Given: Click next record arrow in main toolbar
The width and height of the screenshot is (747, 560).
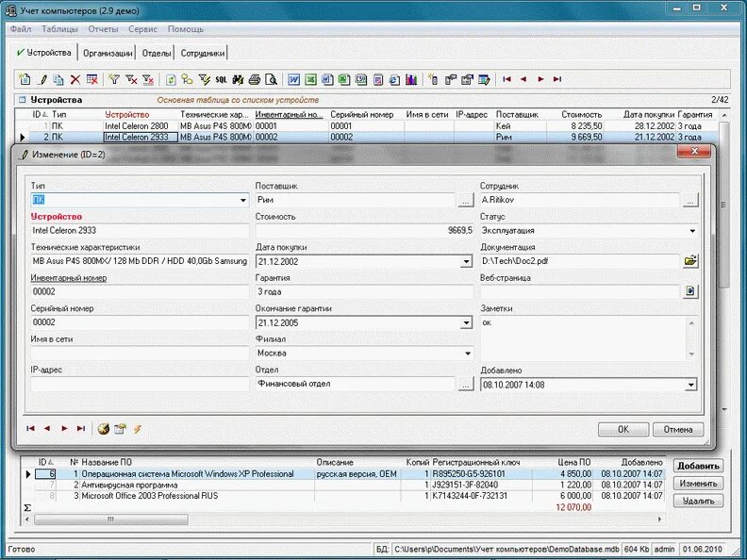Looking at the screenshot, I should click(540, 79).
